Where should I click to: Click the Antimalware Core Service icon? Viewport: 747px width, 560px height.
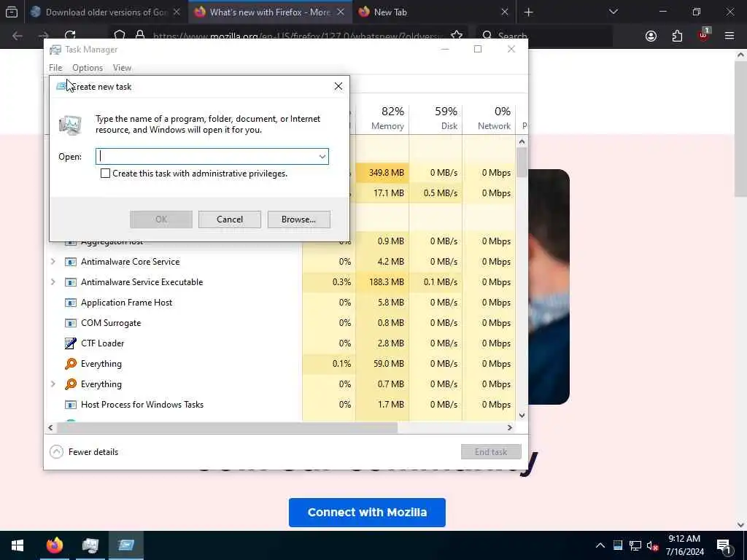(71, 262)
